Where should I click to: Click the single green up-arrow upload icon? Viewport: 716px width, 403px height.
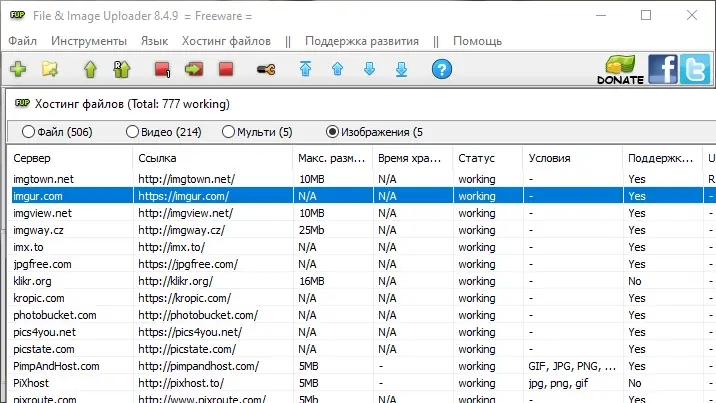click(x=90, y=69)
